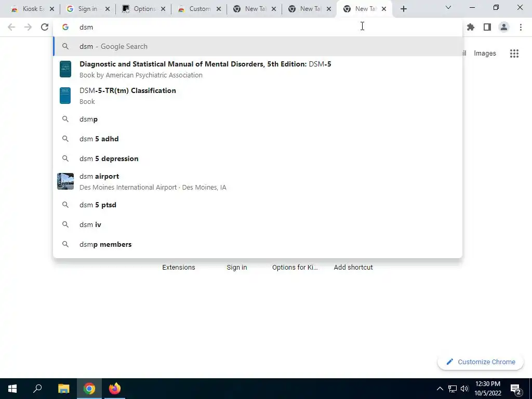Screen dimensions: 532x399
Task: Click Chrome icon in the taskbar
Action: coord(89,389)
